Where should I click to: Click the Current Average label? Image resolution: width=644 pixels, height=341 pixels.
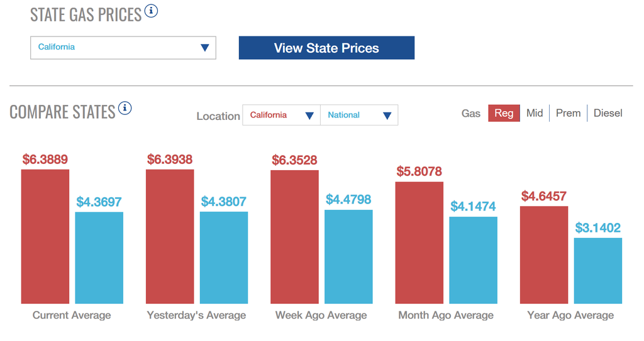[x=72, y=315]
